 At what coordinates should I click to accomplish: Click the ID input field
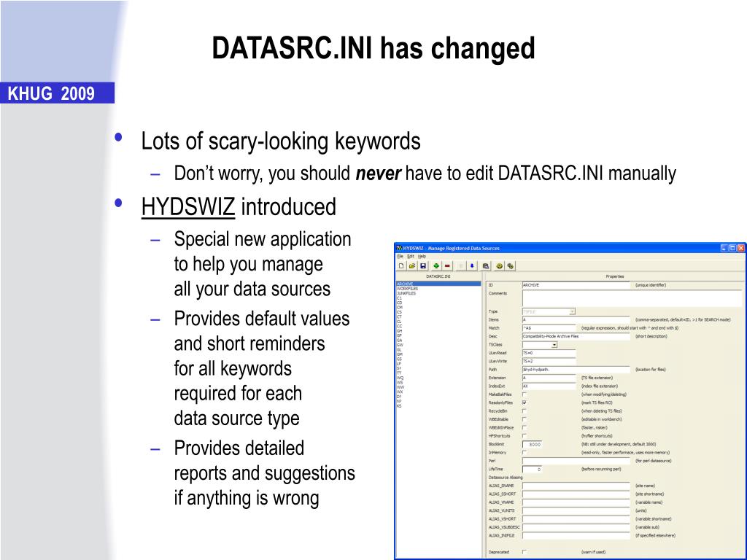point(576,285)
